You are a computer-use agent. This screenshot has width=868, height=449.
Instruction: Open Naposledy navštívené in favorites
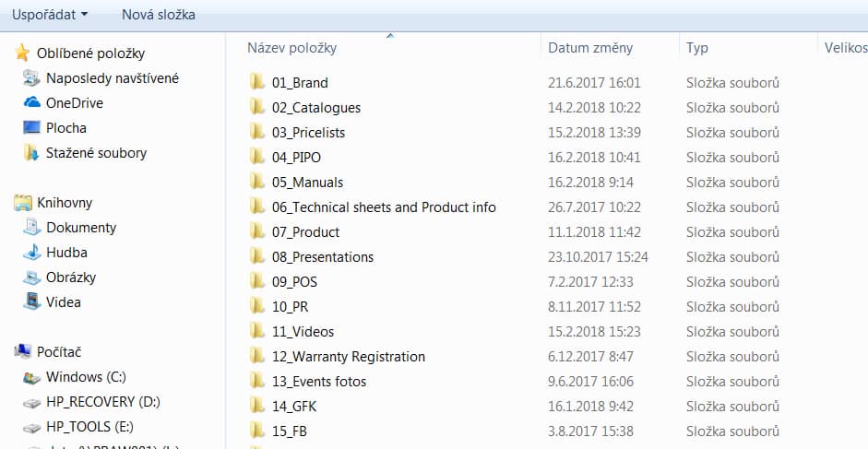tap(112, 78)
